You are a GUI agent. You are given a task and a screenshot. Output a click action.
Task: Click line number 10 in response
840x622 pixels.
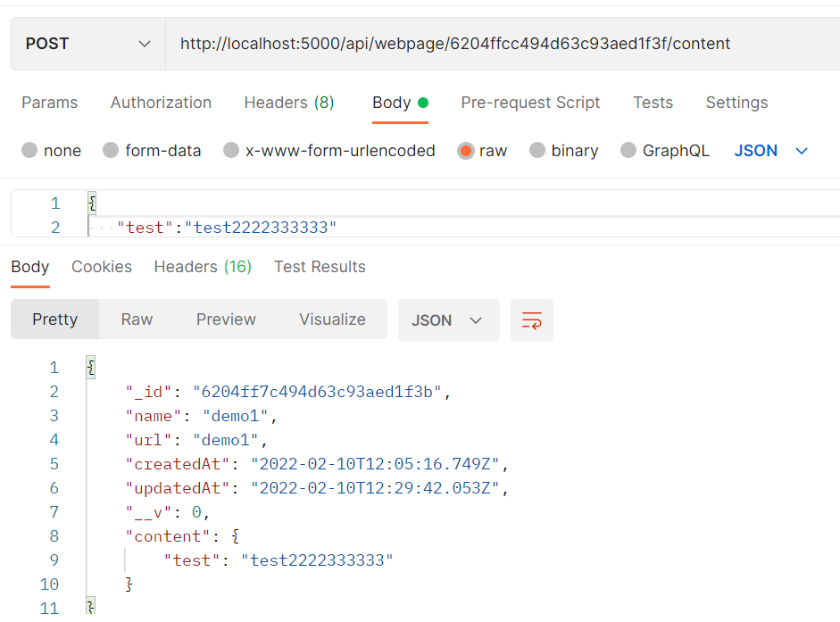coord(49,584)
